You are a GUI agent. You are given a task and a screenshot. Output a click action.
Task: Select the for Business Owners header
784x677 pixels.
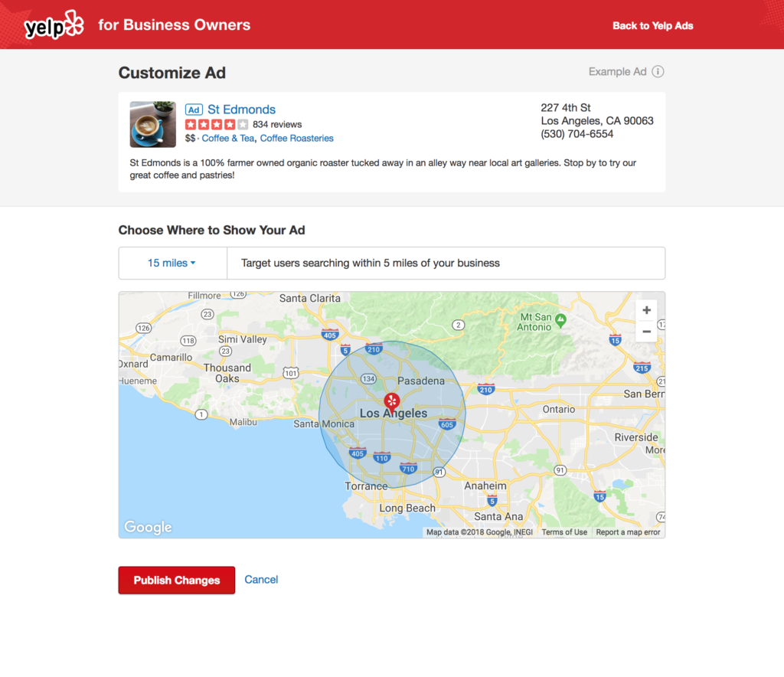[x=175, y=24]
